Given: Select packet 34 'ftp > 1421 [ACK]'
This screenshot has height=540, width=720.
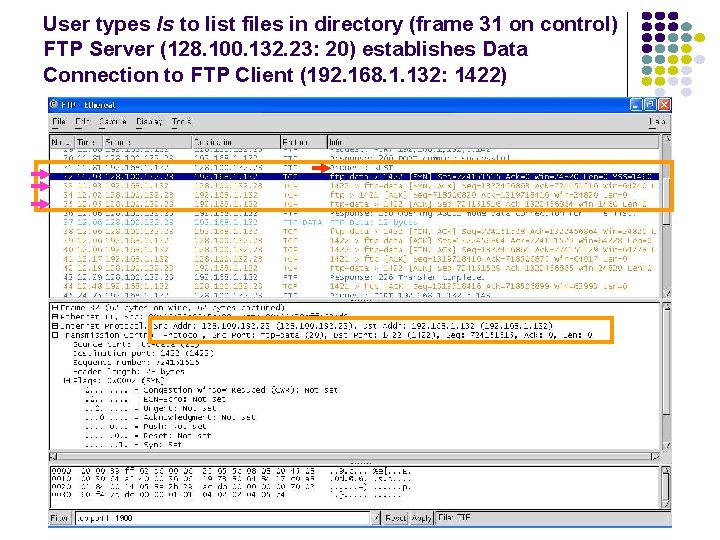Looking at the screenshot, I should pos(354,195).
